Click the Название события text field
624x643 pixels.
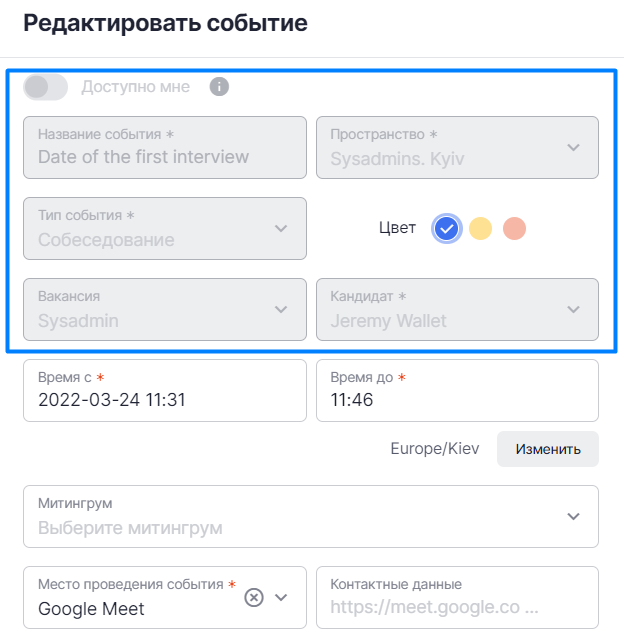pos(165,147)
